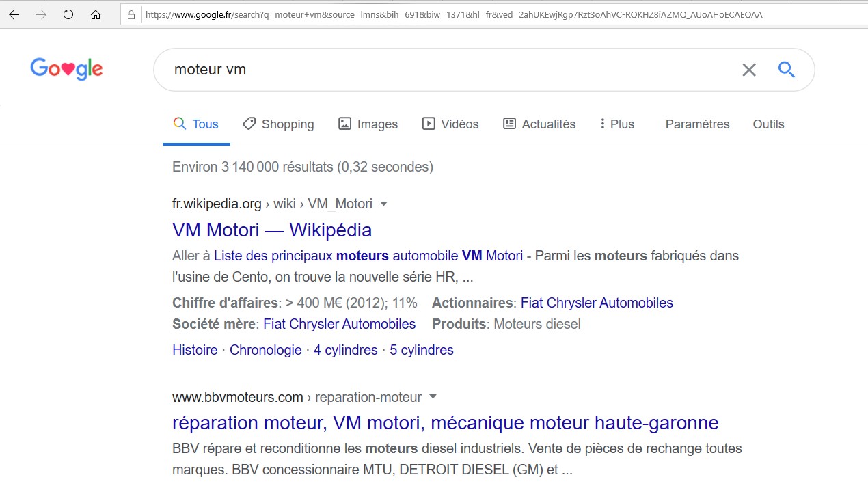Screen dimensions: 868x488
Task: Open the 'VM Motori — Wikipédia' result
Action: coord(272,230)
